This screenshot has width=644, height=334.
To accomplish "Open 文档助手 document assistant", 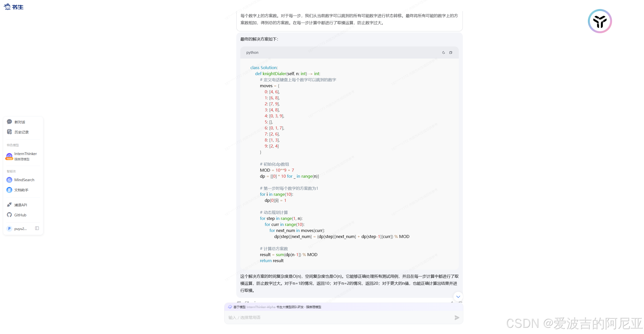I will click(x=21, y=190).
